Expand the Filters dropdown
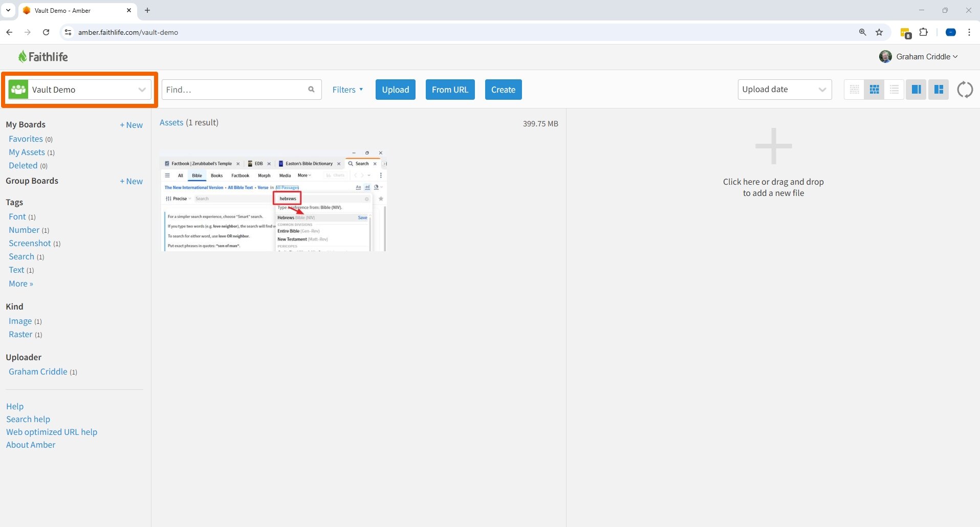This screenshot has width=980, height=527. pyautogui.click(x=348, y=90)
